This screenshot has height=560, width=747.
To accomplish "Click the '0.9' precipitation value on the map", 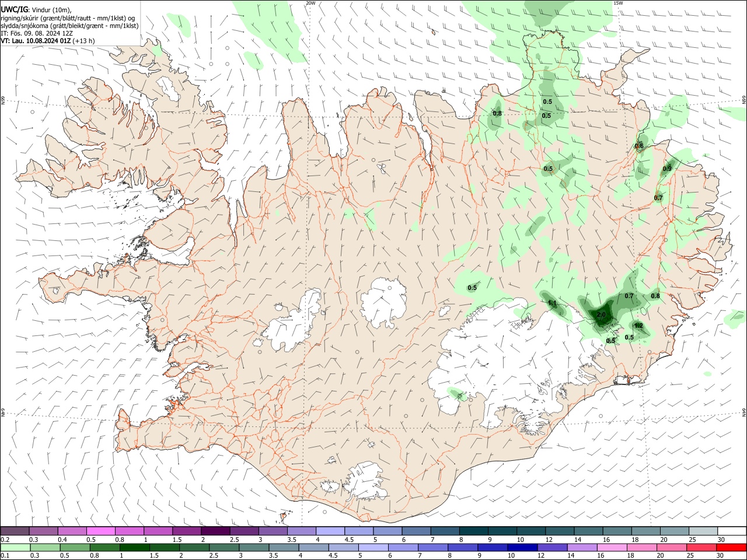I will pos(667,169).
